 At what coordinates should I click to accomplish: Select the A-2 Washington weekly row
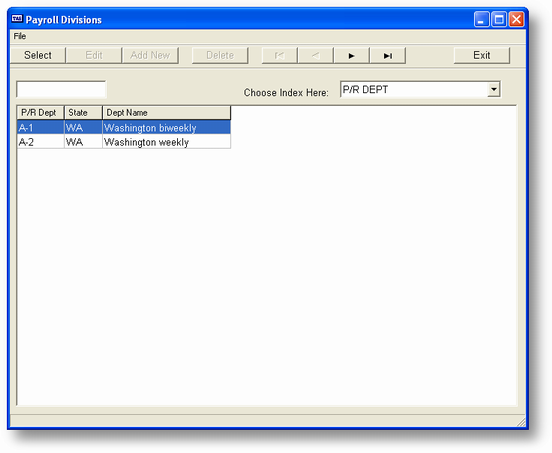(124, 142)
